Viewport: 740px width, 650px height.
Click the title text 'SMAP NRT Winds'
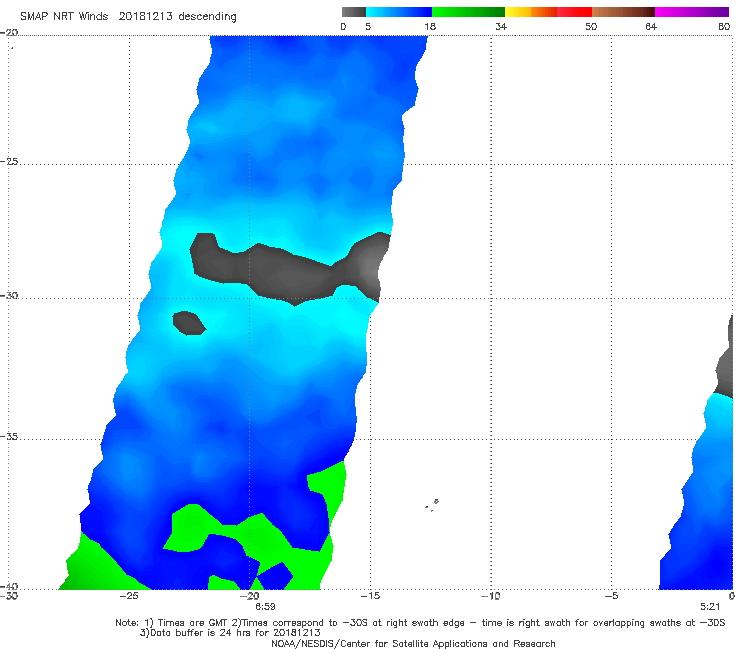click(64, 17)
